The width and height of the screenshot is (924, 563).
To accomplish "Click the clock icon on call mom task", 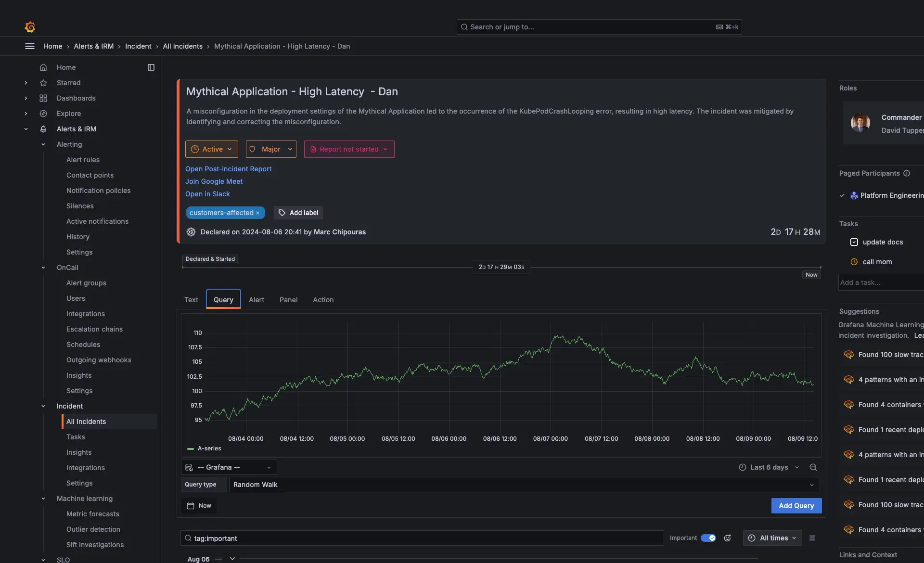I will [x=854, y=262].
